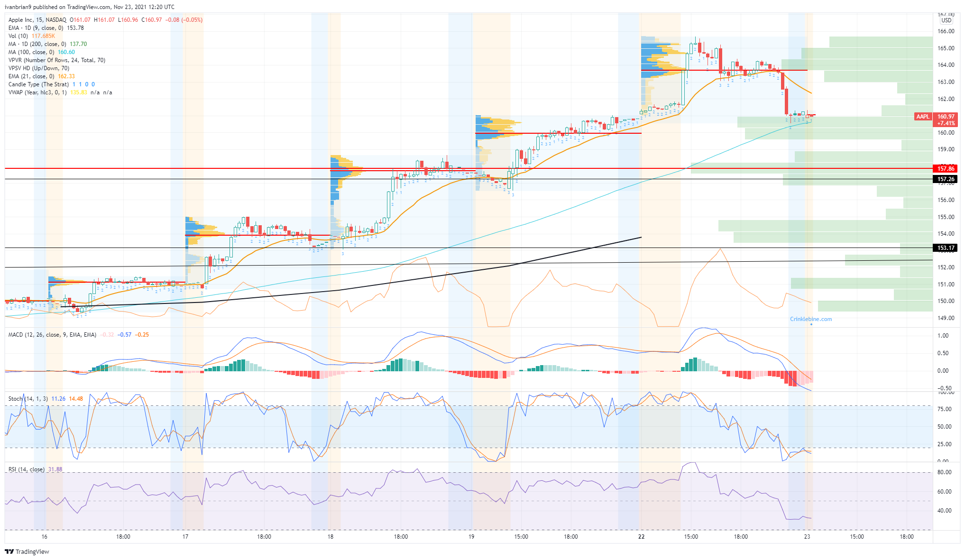This screenshot has width=965, height=560.
Task: Select the VPSV HD (Up/Down, 70) legend
Action: (x=39, y=68)
